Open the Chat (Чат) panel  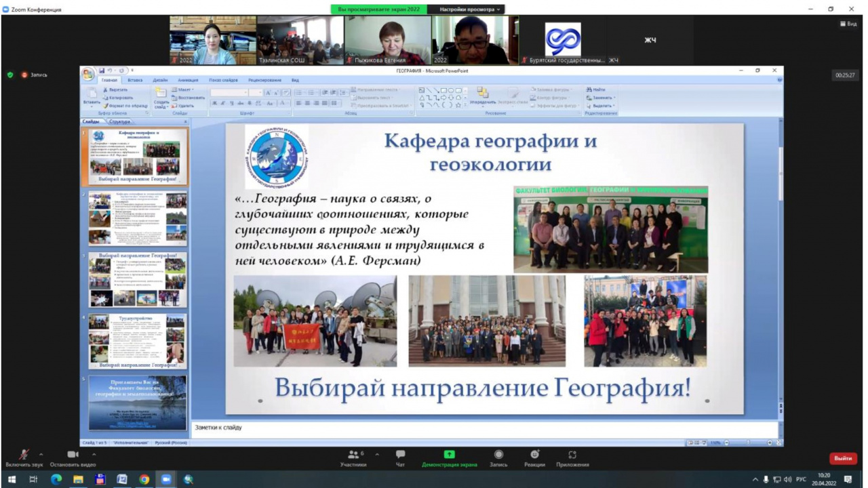point(400,457)
